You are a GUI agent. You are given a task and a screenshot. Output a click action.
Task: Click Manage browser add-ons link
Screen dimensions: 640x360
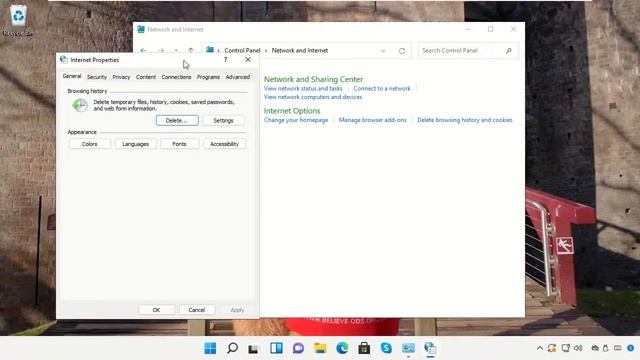coord(373,120)
